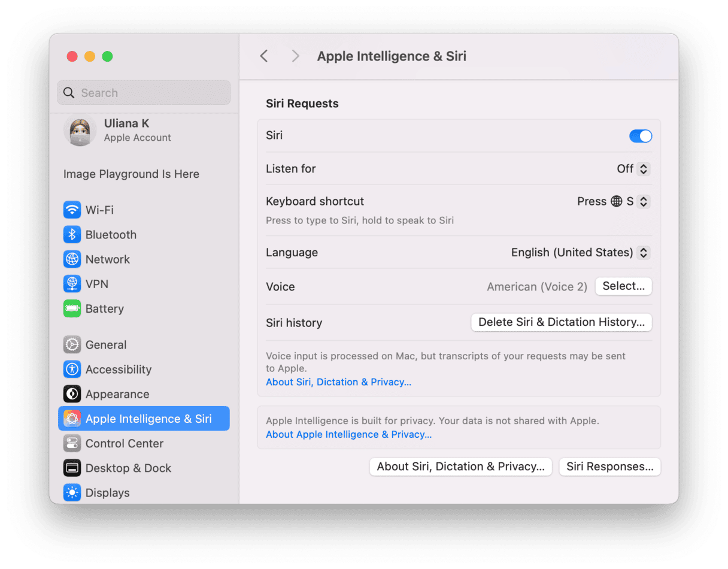The width and height of the screenshot is (728, 569).
Task: Click the Apple Account label
Action: click(x=138, y=138)
